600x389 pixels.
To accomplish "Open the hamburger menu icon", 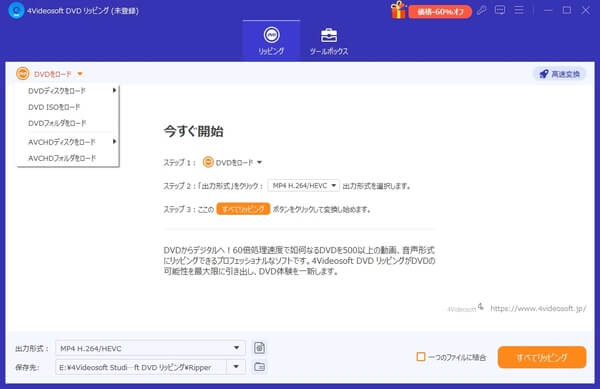I will [519, 10].
